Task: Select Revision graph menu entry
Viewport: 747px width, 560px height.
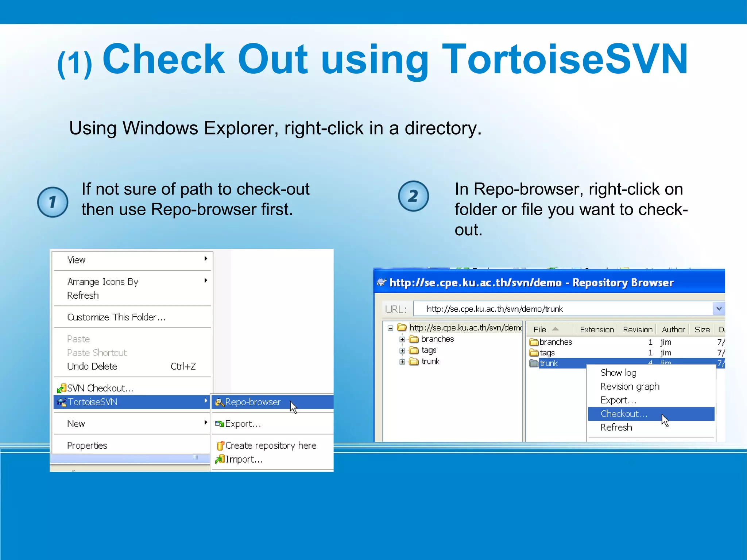Action: point(630,386)
